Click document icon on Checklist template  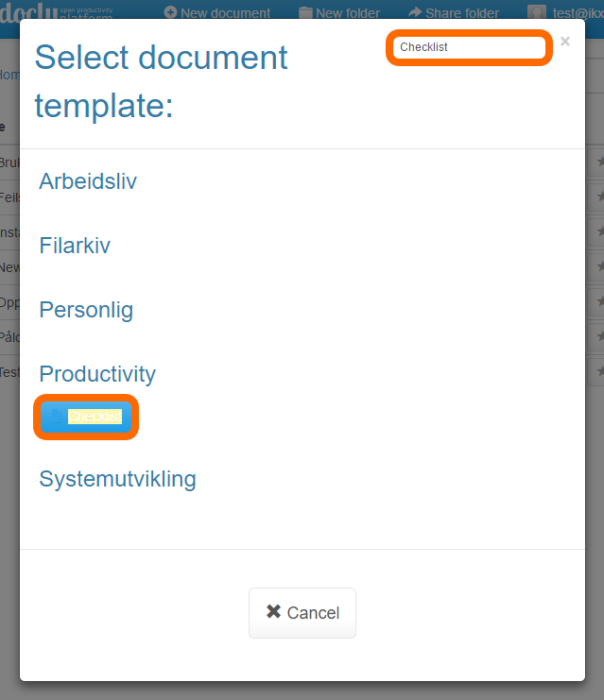(x=57, y=417)
